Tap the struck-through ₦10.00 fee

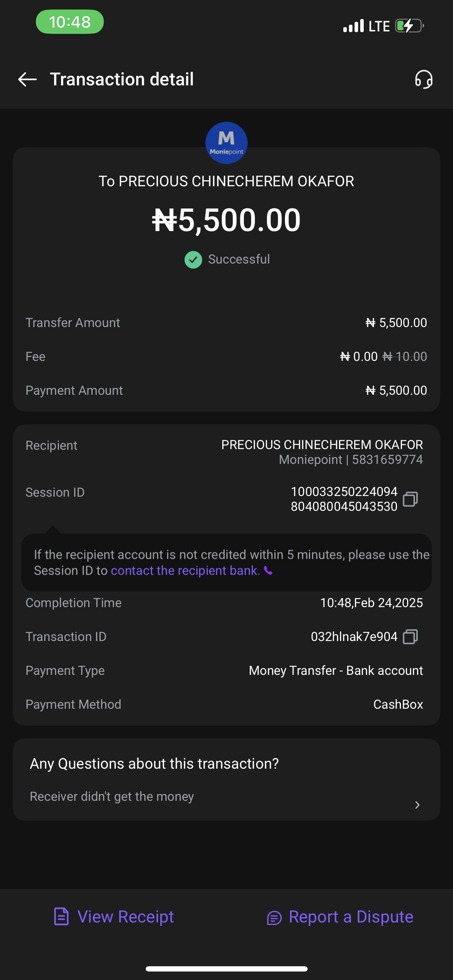coord(405,357)
